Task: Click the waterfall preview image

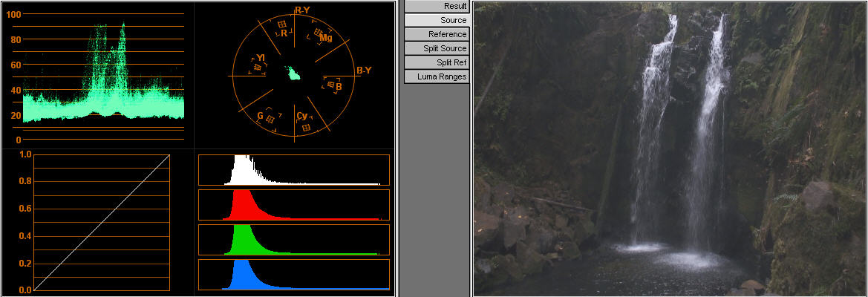Action: [x=670, y=148]
